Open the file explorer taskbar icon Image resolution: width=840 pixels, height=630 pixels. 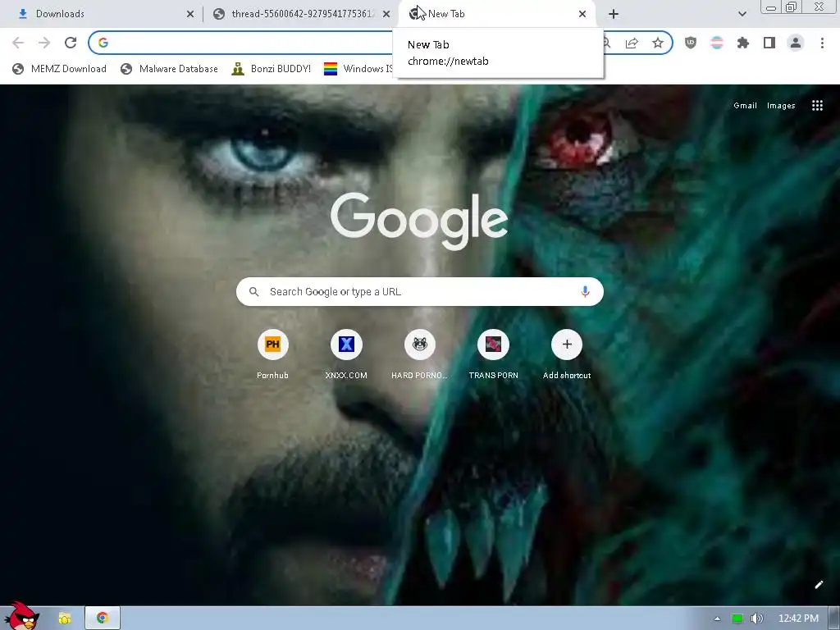pyautogui.click(x=65, y=619)
